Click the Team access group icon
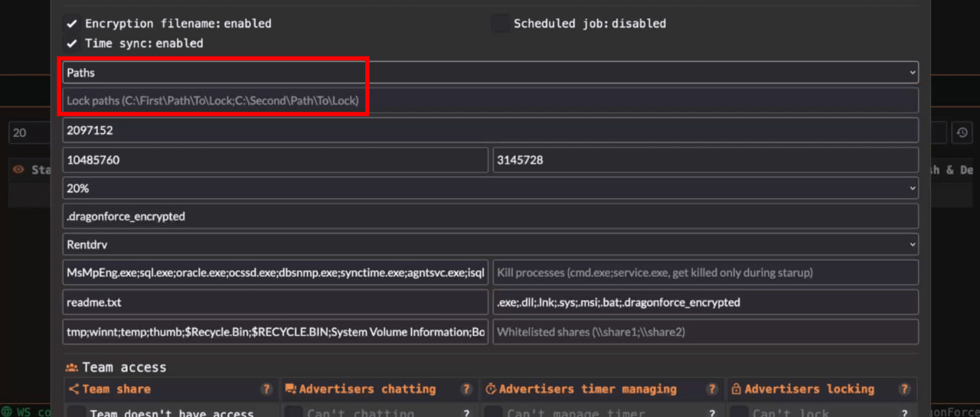 [72, 368]
